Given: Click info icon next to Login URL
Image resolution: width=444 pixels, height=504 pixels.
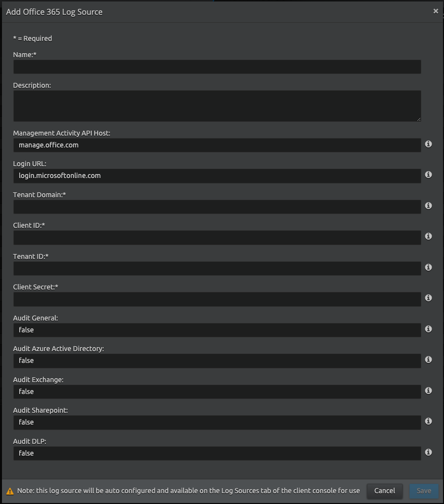Looking at the screenshot, I should pos(429,175).
